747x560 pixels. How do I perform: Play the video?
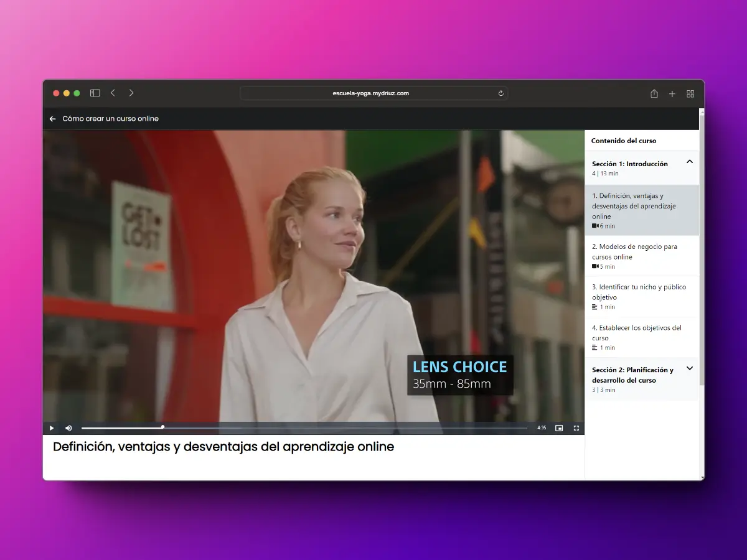pyautogui.click(x=52, y=428)
